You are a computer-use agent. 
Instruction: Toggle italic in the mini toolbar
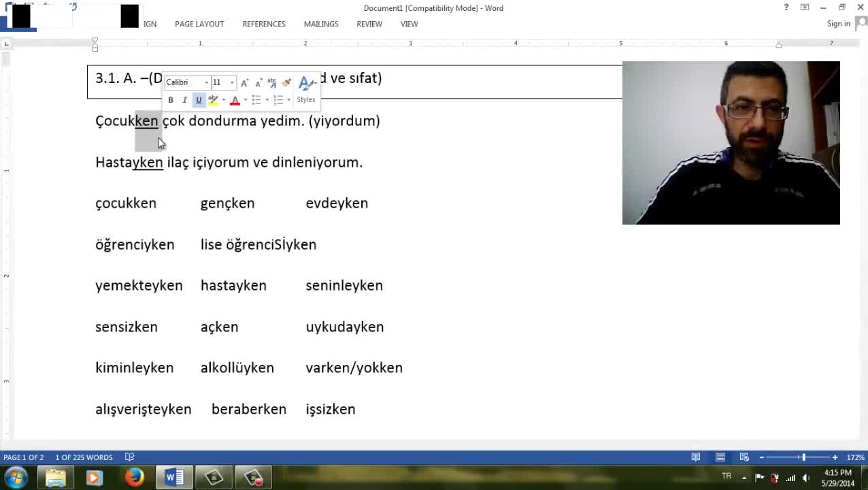184,100
